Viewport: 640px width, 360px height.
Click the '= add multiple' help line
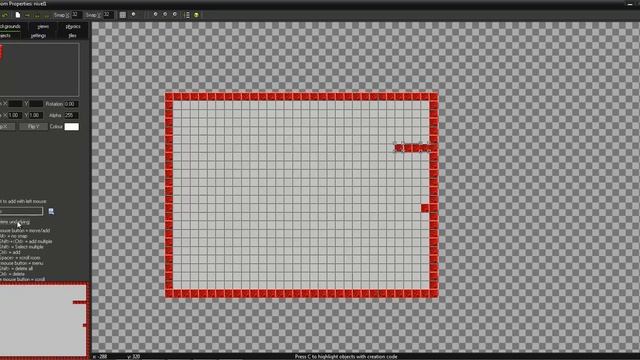pos(26,241)
